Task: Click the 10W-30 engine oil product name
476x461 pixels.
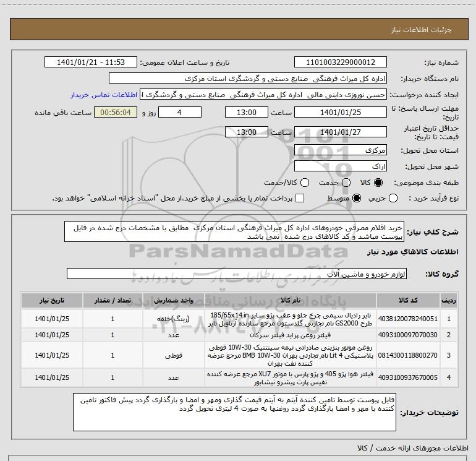Action: coord(291,355)
